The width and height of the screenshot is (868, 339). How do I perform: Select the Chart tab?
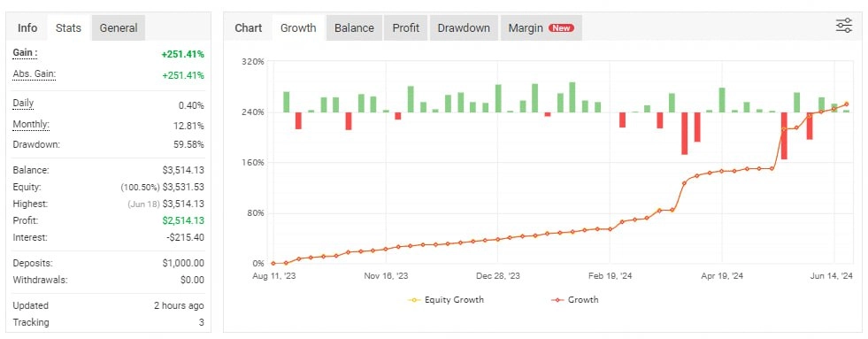point(248,27)
